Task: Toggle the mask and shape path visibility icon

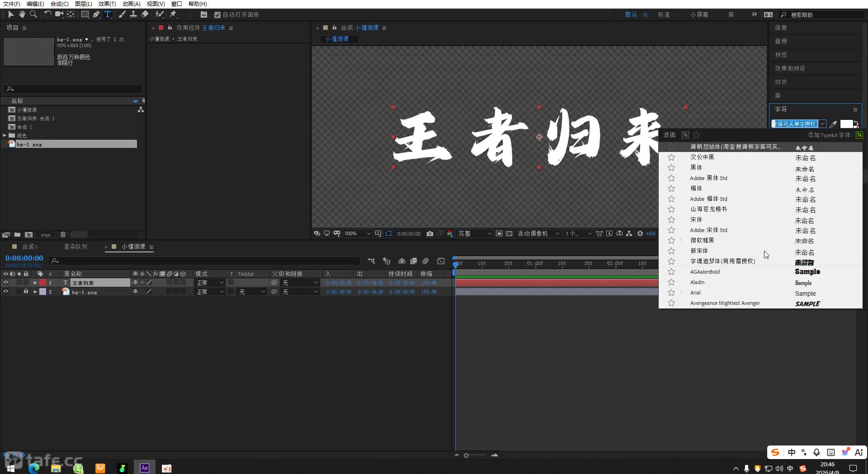Action: [x=388, y=234]
